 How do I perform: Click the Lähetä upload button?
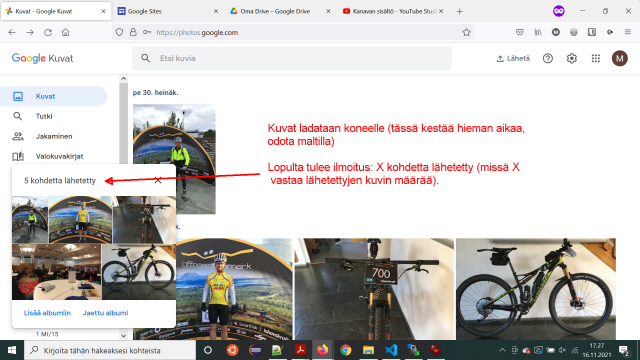[x=513, y=58]
